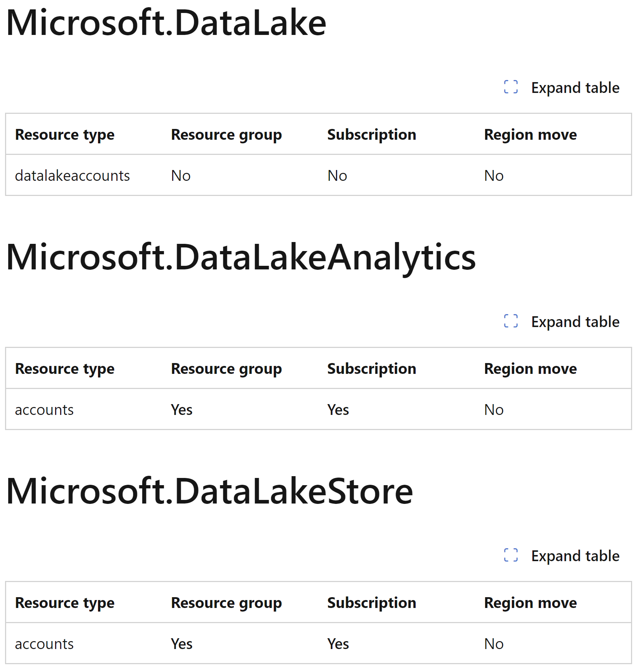Click Region move header in DataLake table
Image resolution: width=644 pixels, height=671 pixels.
[x=531, y=135]
